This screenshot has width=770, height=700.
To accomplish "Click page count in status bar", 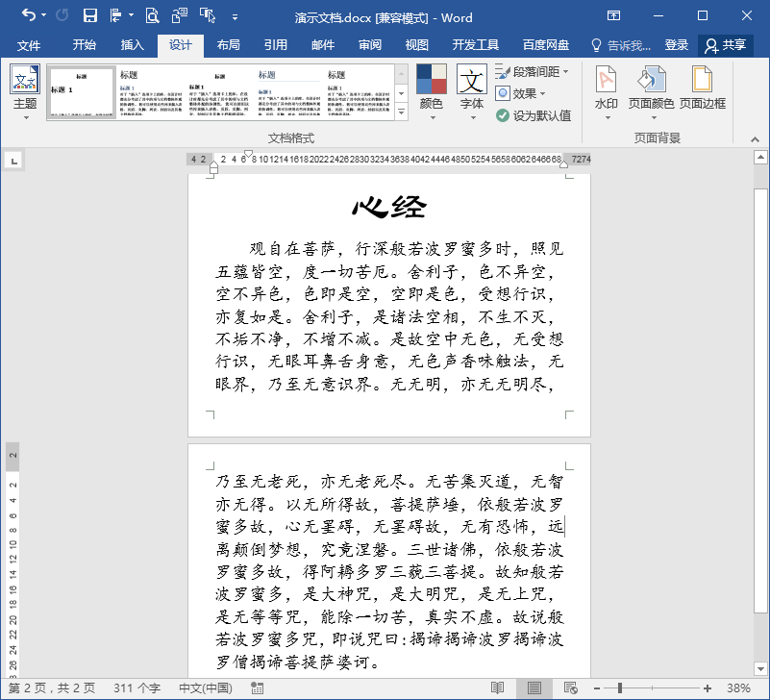I will tap(52, 688).
